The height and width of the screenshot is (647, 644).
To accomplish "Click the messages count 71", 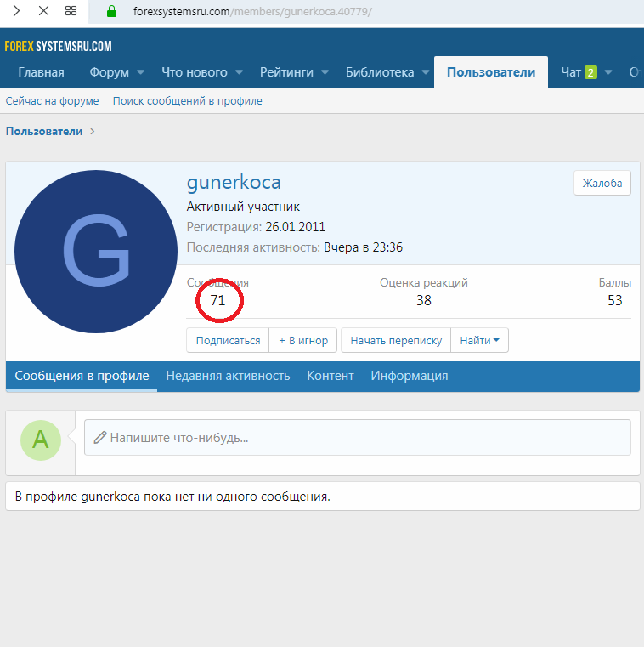I will [218, 300].
